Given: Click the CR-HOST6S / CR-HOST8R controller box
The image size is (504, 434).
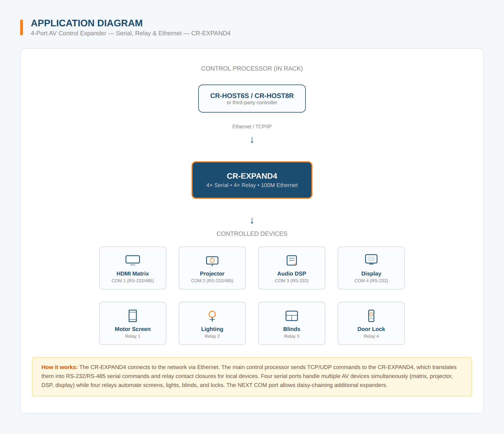Looking at the screenshot, I should tap(252, 99).
